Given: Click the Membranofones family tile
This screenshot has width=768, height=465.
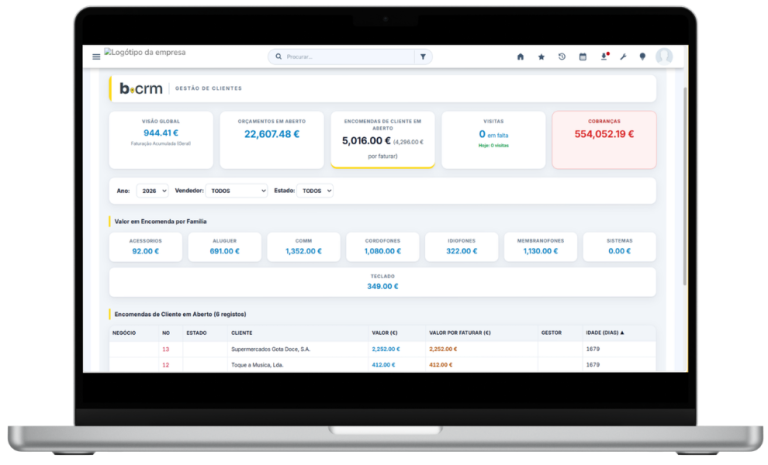Looking at the screenshot, I should tap(540, 246).
